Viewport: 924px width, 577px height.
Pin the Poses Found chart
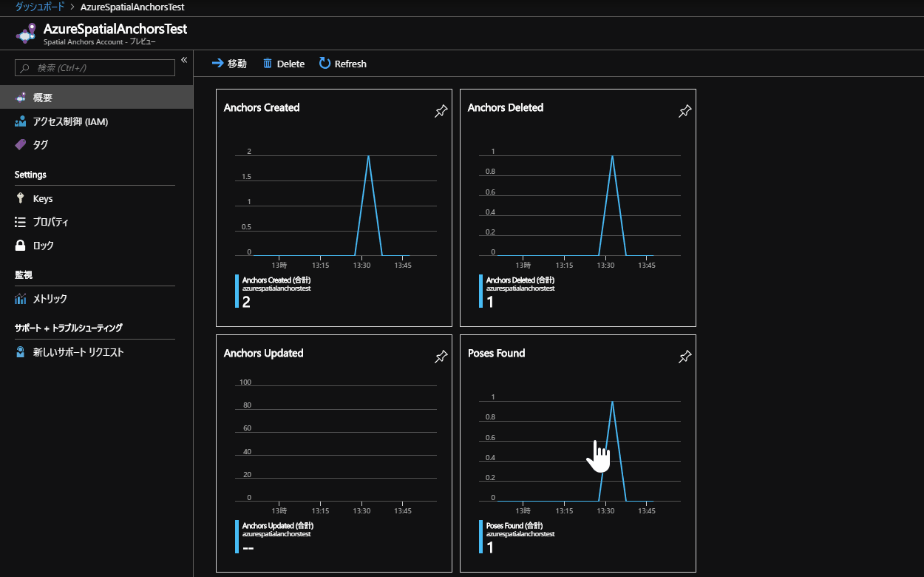(684, 357)
